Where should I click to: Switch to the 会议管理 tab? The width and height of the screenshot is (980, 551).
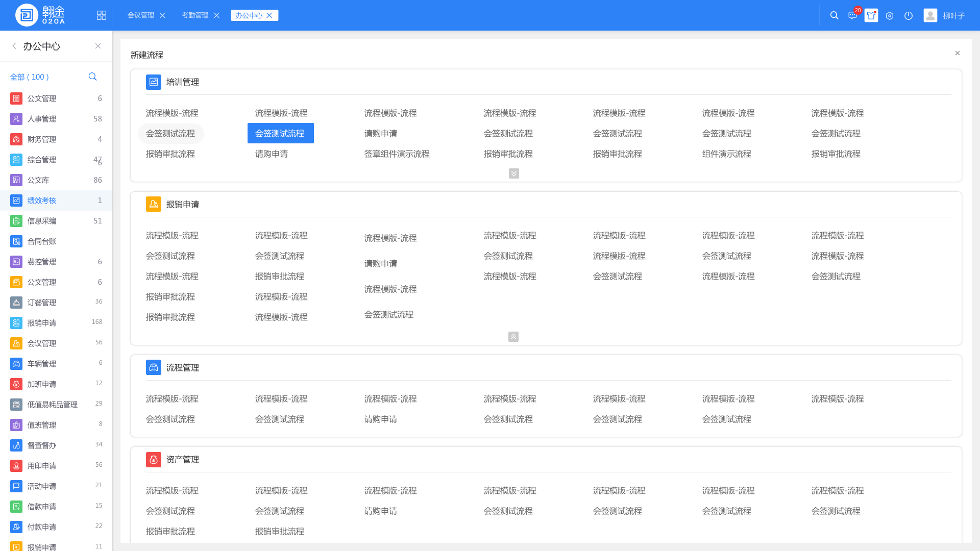tap(141, 15)
